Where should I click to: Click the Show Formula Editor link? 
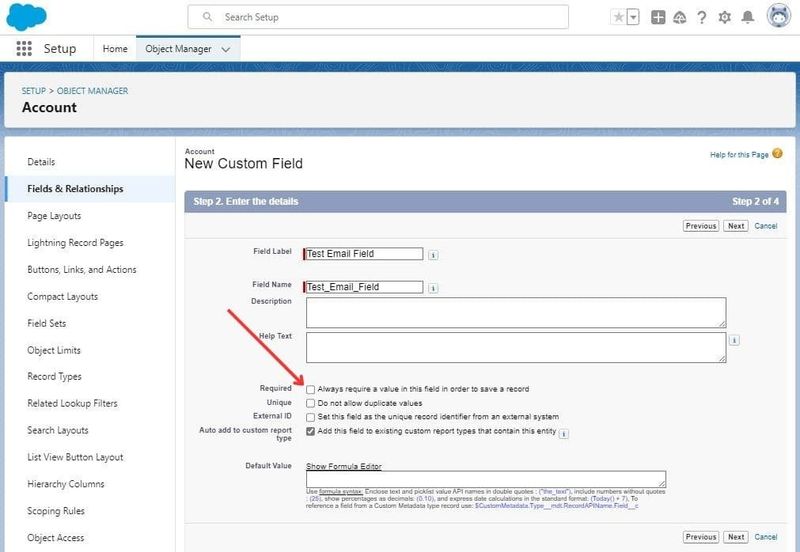(344, 466)
